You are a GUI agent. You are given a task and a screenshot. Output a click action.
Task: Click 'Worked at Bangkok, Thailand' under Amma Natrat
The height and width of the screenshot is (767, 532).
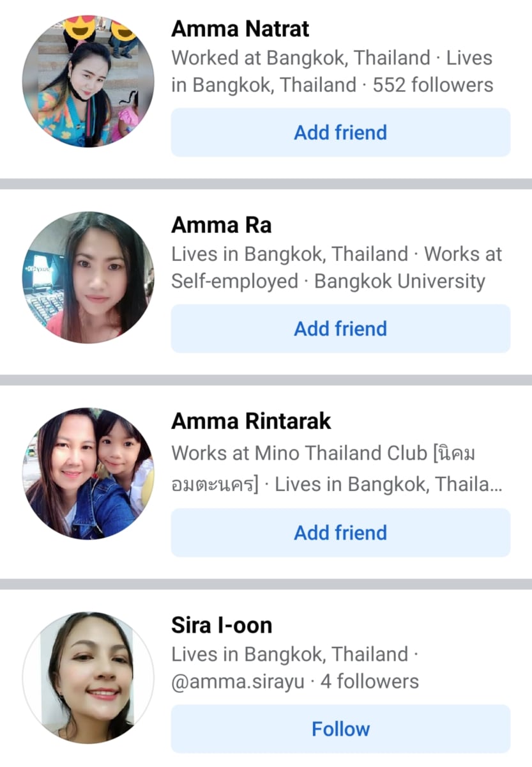click(x=300, y=58)
